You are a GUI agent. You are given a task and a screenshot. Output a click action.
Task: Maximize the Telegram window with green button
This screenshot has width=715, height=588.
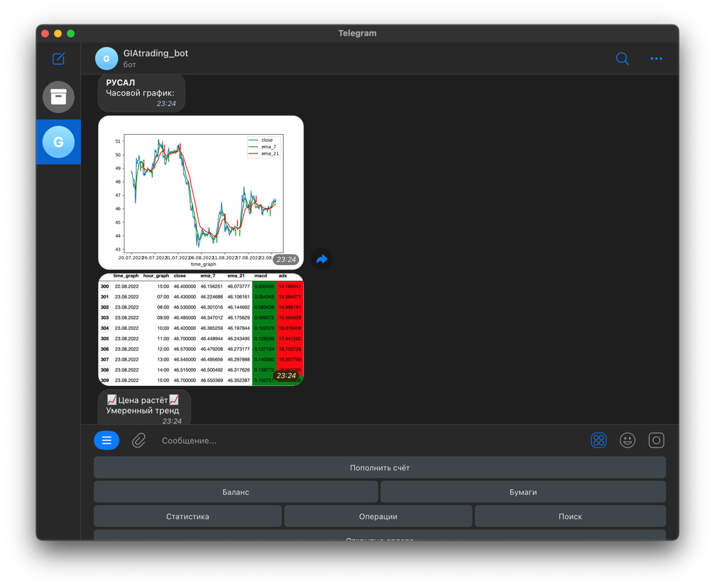tap(71, 33)
